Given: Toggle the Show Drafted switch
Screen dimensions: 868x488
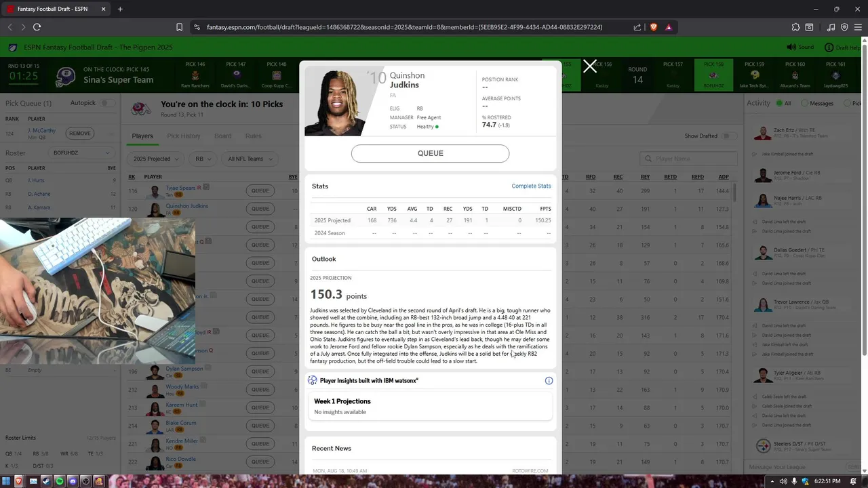Looking at the screenshot, I should point(728,136).
